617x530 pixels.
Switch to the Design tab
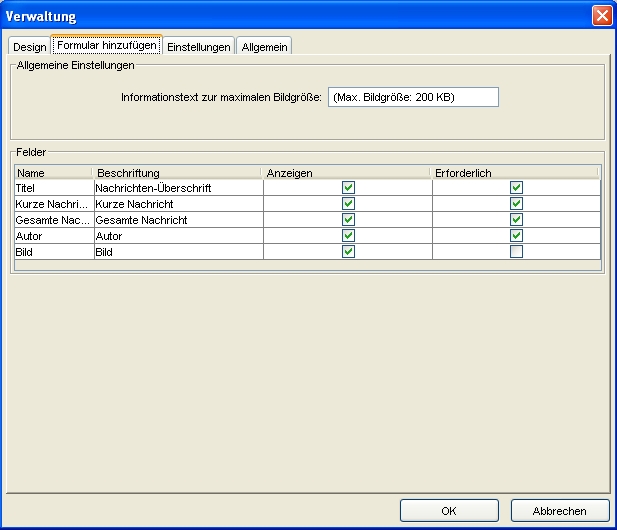pyautogui.click(x=30, y=47)
